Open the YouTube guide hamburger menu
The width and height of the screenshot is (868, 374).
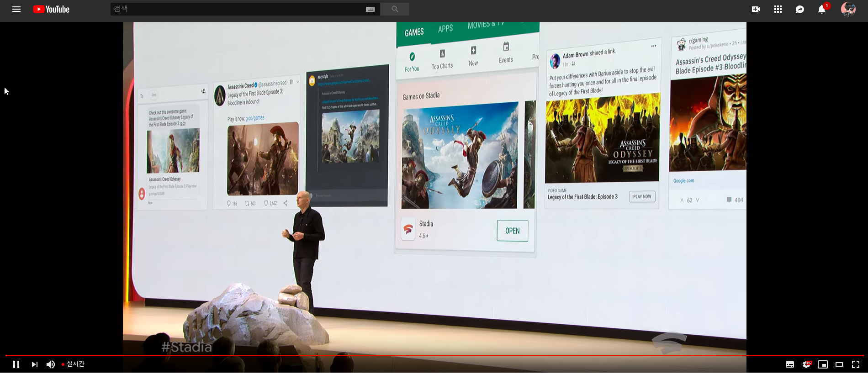(16, 9)
